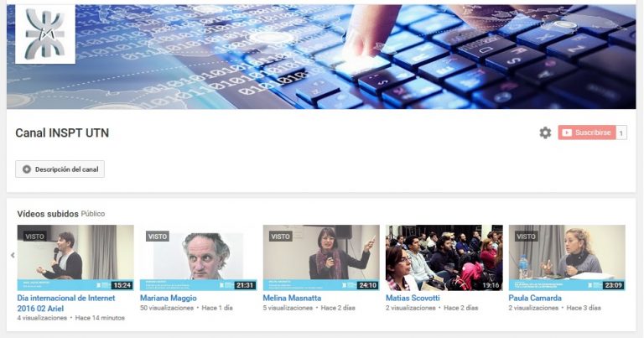The width and height of the screenshot is (644, 338).
Task: Open the Matias Scovotti video thumbnail
Action: tap(444, 257)
